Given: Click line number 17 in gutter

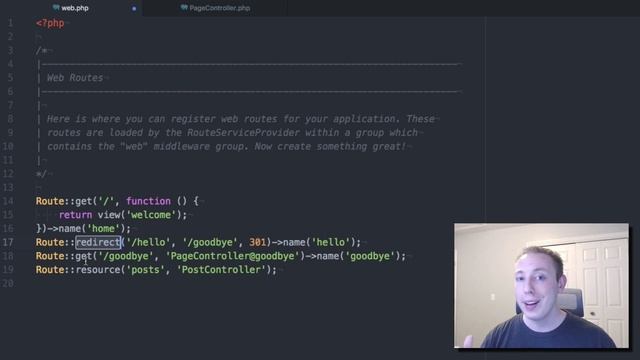Looking at the screenshot, I should pos(8,242).
